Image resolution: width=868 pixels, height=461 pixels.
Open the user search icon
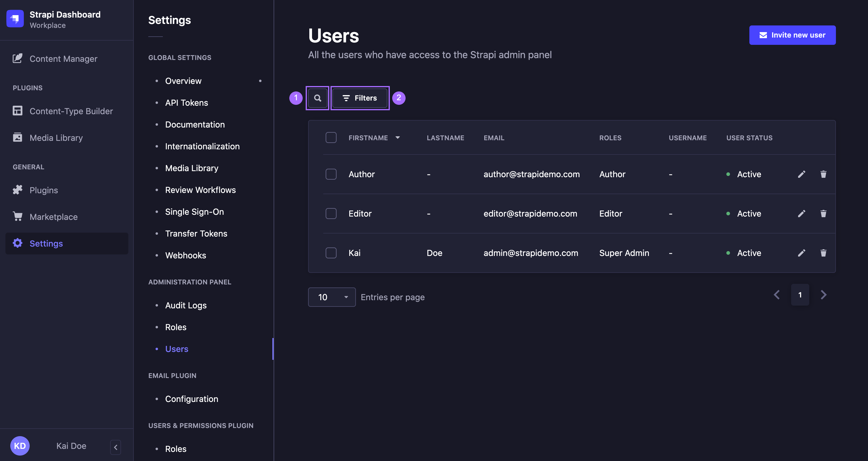click(317, 98)
